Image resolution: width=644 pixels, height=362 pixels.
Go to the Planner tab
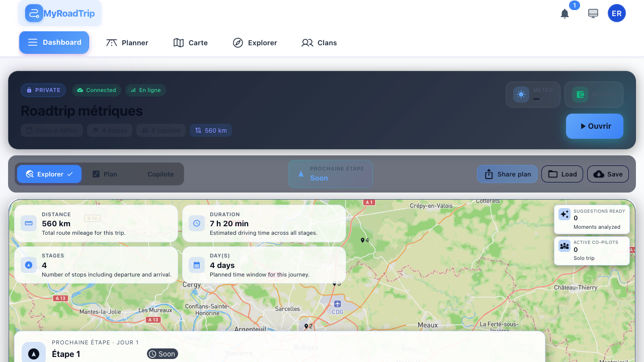pyautogui.click(x=127, y=43)
